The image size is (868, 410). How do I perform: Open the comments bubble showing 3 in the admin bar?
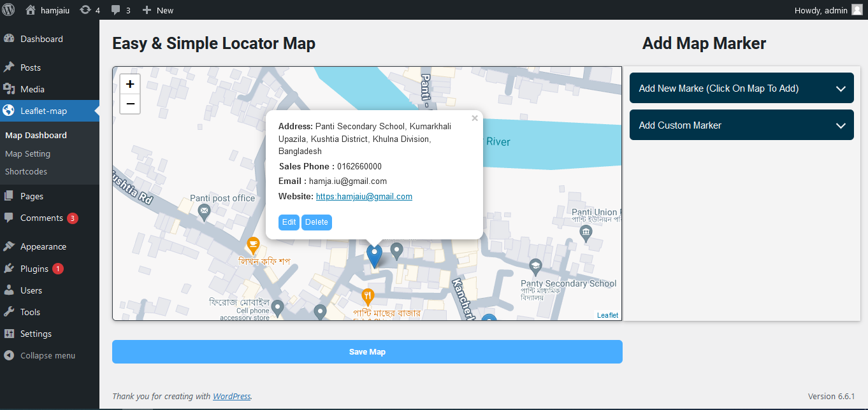[x=120, y=10]
